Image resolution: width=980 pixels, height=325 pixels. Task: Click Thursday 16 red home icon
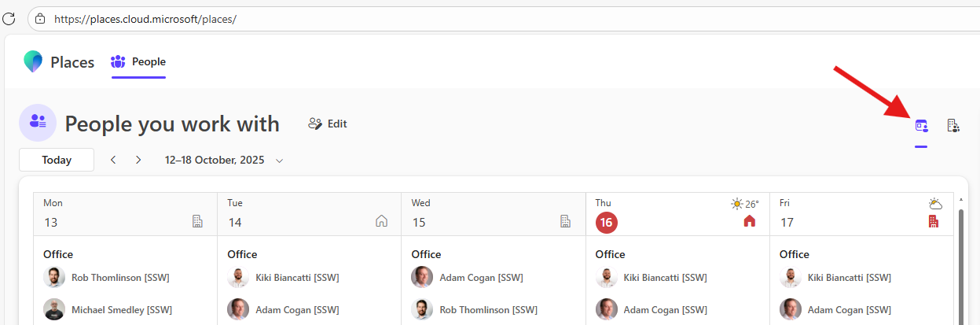[750, 222]
